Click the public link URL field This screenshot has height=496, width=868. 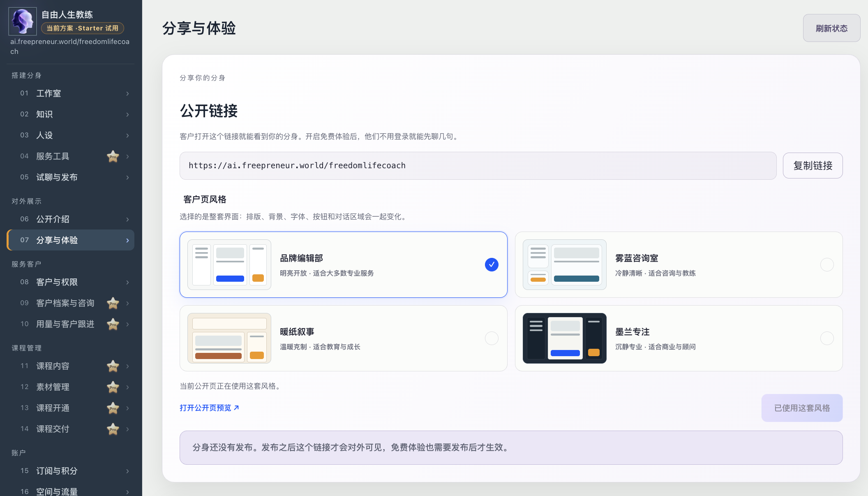pyautogui.click(x=478, y=165)
